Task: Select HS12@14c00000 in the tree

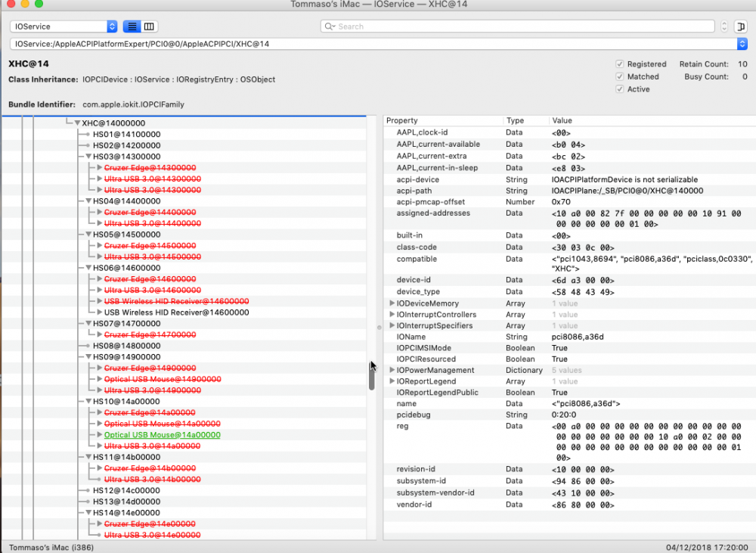Action: [126, 490]
